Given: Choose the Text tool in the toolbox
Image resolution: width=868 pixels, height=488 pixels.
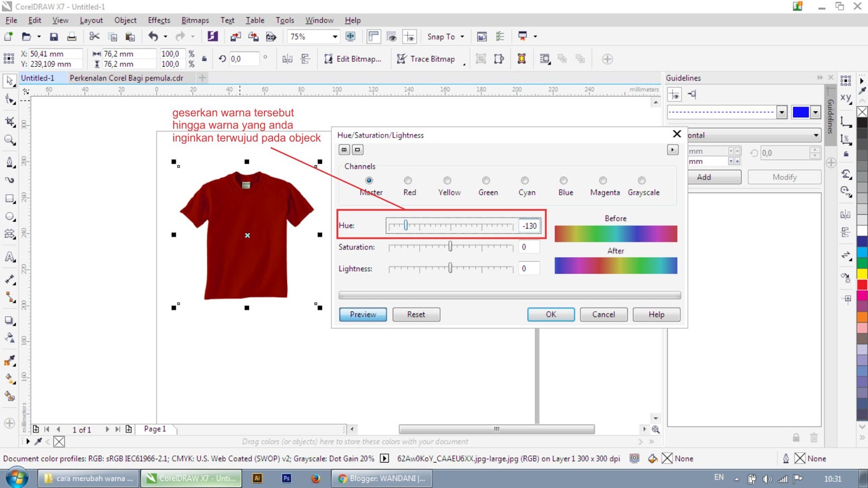Looking at the screenshot, I should (x=10, y=257).
